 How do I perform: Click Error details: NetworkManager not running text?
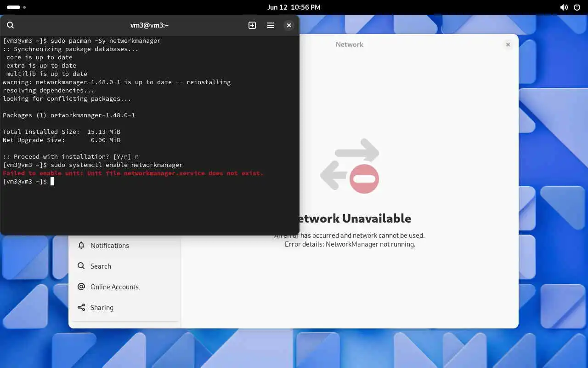point(350,244)
